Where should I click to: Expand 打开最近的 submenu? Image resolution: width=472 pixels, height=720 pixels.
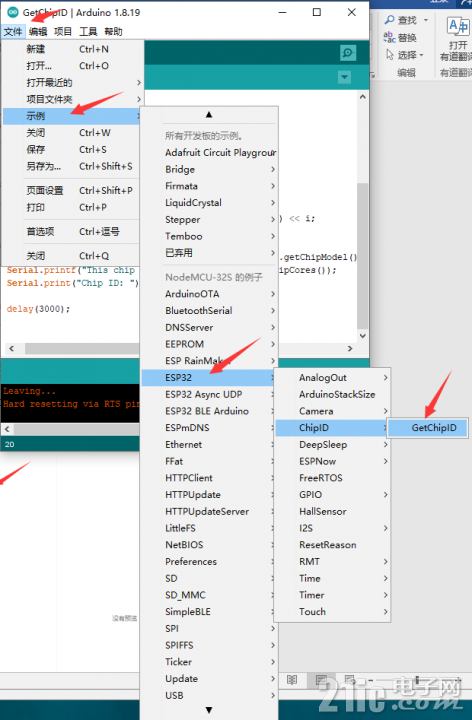(71, 83)
